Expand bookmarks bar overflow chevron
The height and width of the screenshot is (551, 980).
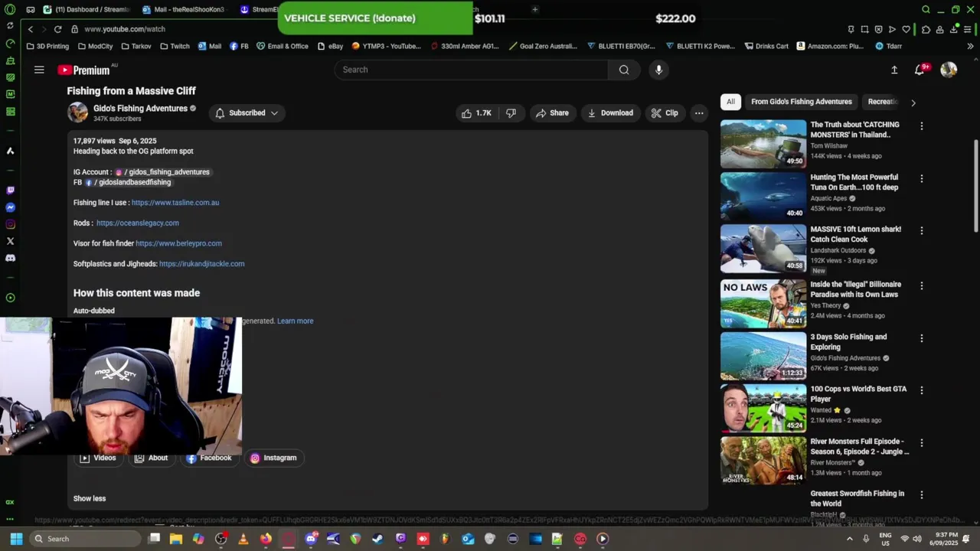pos(970,46)
